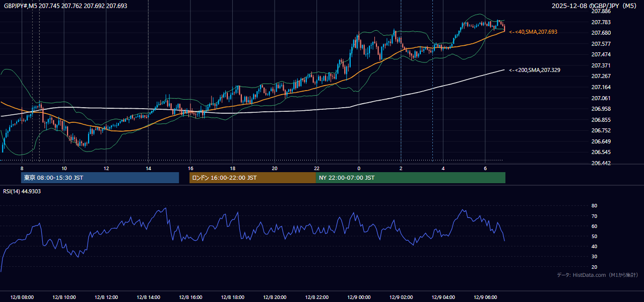
Task: Click date label 12/8 12:00
Action: point(106,297)
